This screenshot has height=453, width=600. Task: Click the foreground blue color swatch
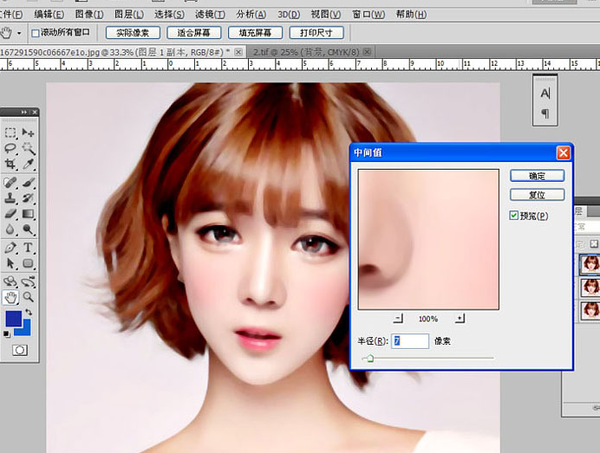point(12,318)
